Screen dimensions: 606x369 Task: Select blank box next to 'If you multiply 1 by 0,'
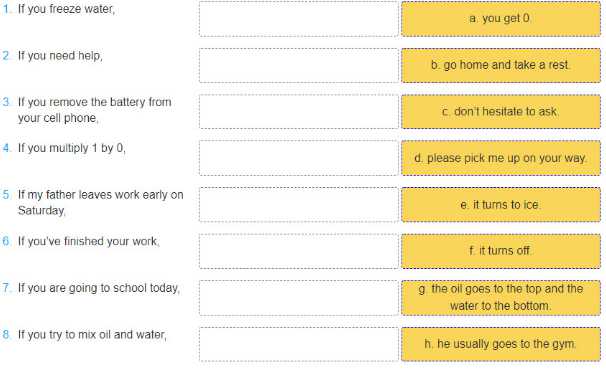pyautogui.click(x=299, y=158)
